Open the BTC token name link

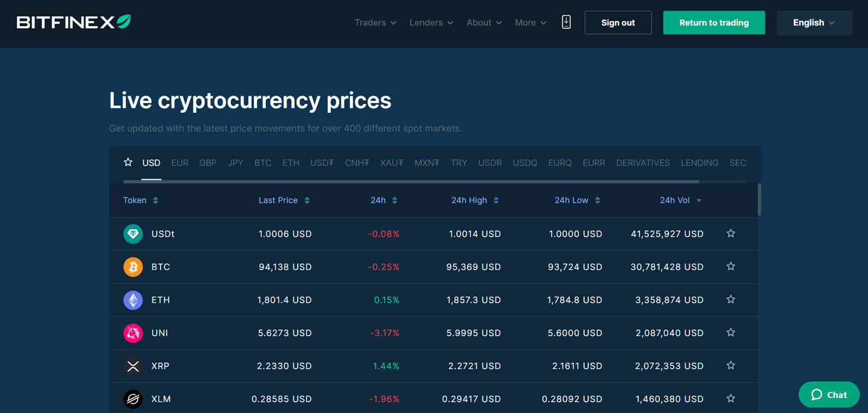(x=161, y=267)
